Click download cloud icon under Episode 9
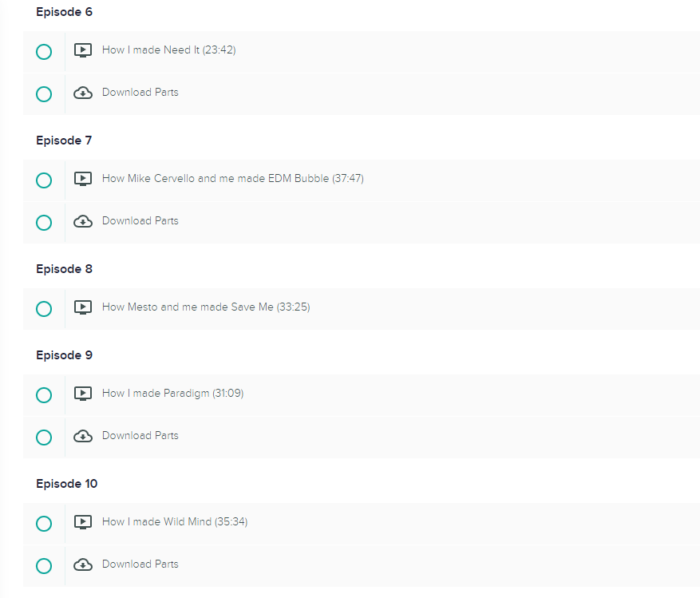Viewport: 700px width, 598px height. 82,436
